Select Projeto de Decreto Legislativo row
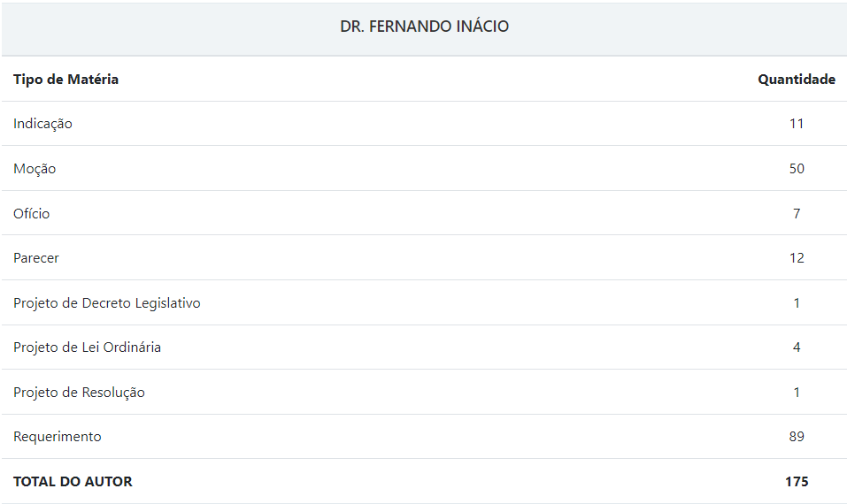 click(424, 302)
